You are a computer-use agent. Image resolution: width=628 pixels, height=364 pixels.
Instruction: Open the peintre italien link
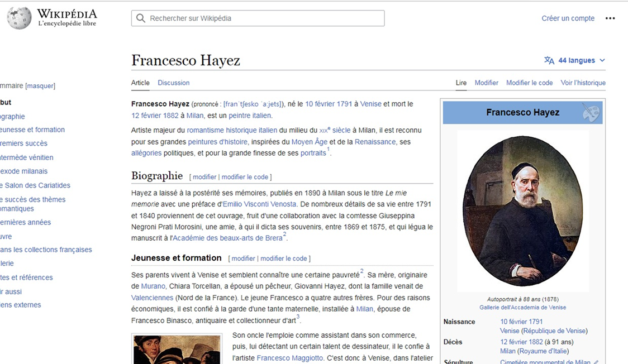click(x=250, y=116)
